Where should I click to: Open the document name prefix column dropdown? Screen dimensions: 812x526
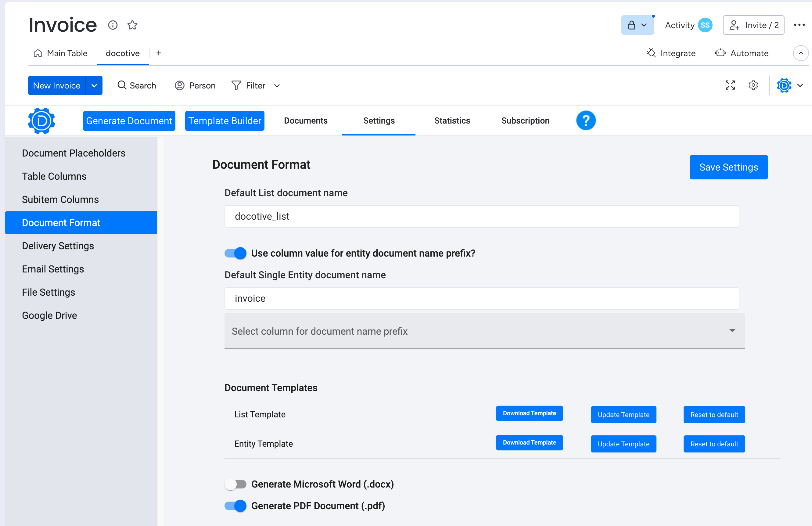484,331
